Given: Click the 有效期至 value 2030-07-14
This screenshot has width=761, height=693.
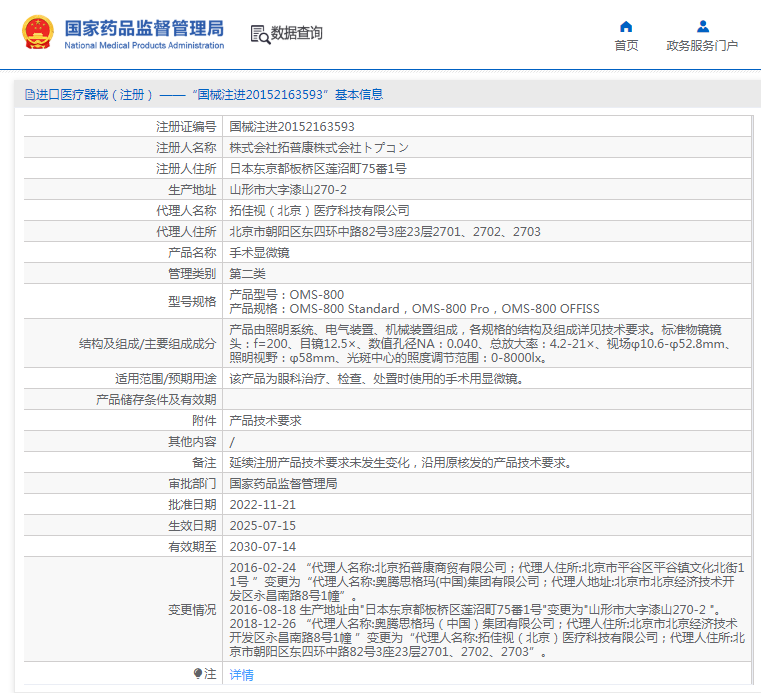Looking at the screenshot, I should click(x=263, y=547).
